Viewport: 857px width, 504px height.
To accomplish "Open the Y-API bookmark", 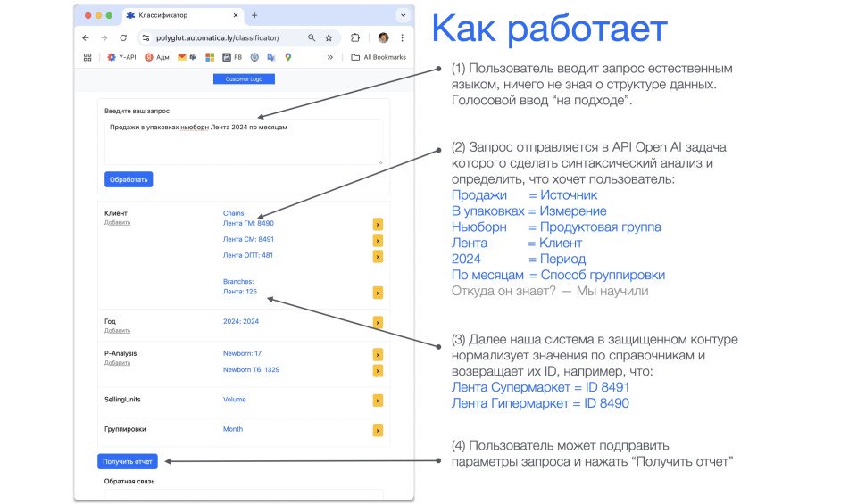I will tap(121, 57).
